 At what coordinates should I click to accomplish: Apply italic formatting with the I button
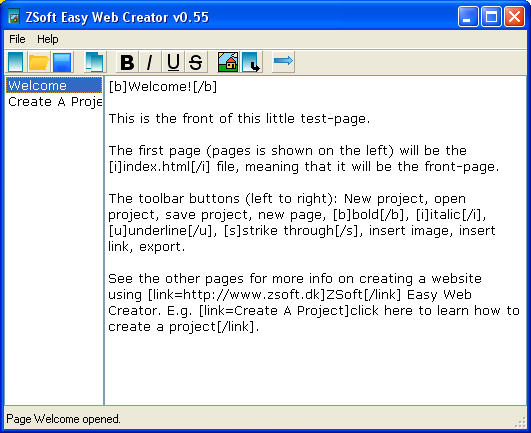pyautogui.click(x=149, y=62)
